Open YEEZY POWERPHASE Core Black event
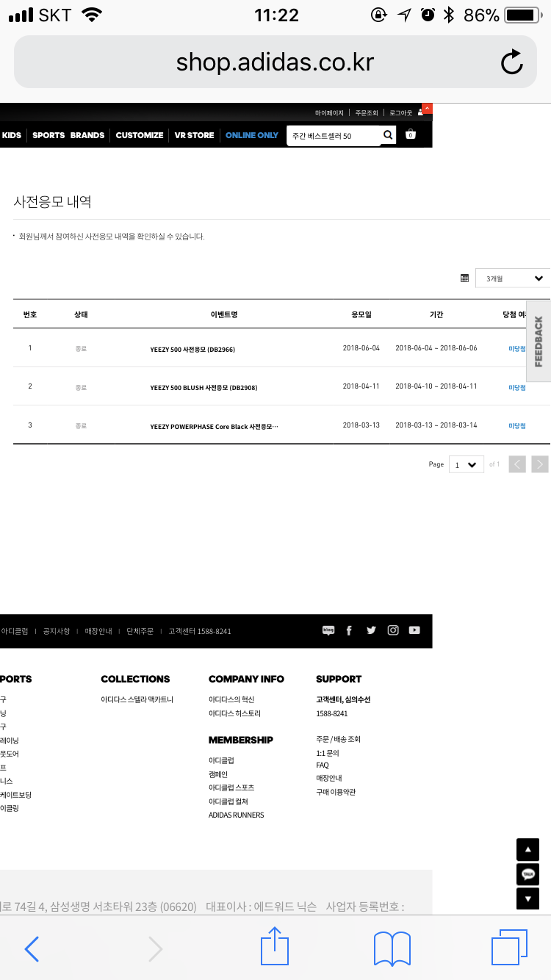This screenshot has width=551, height=980. pyautogui.click(x=214, y=426)
